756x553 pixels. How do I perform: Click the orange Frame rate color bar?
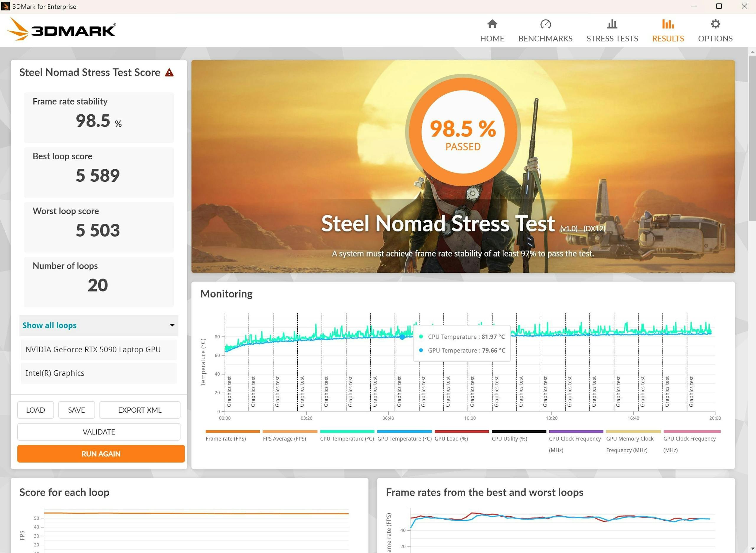pos(233,432)
